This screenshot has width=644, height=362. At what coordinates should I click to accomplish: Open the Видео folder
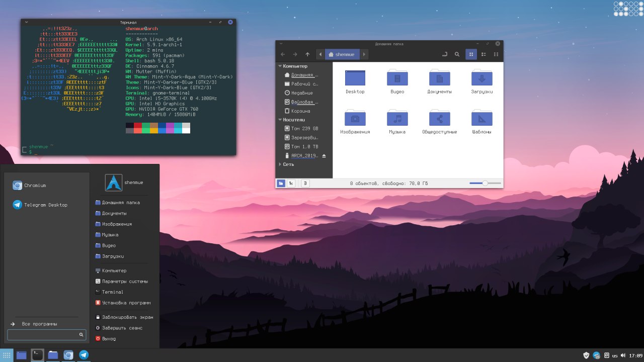(x=397, y=81)
